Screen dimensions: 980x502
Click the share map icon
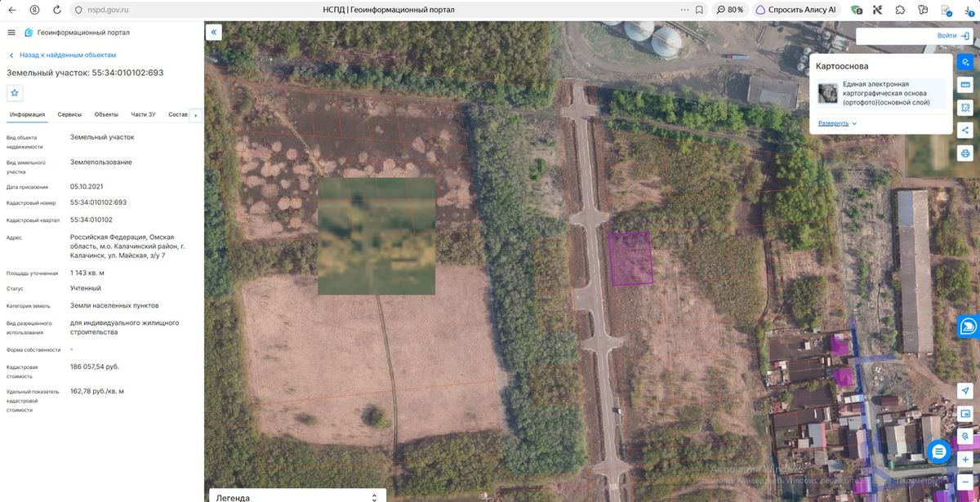(965, 130)
